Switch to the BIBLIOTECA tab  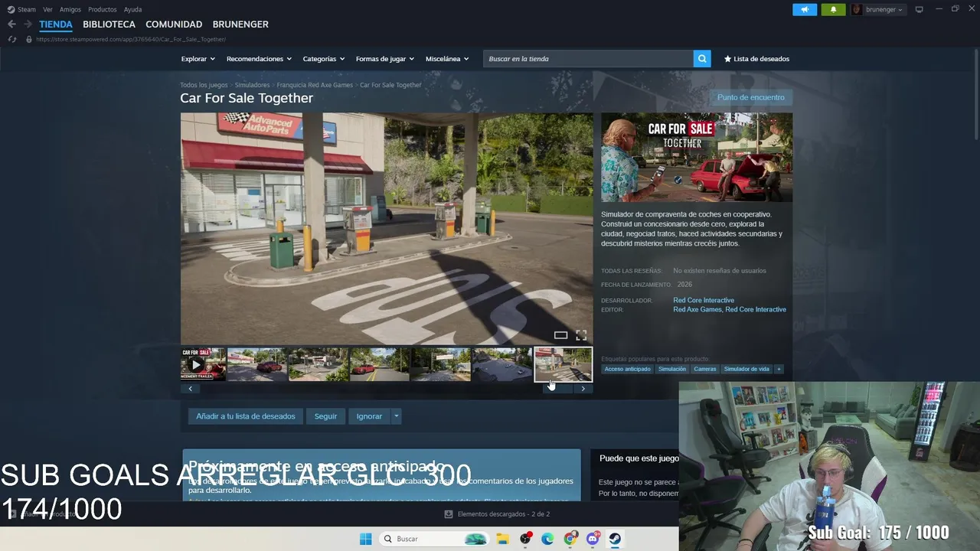coord(109,24)
